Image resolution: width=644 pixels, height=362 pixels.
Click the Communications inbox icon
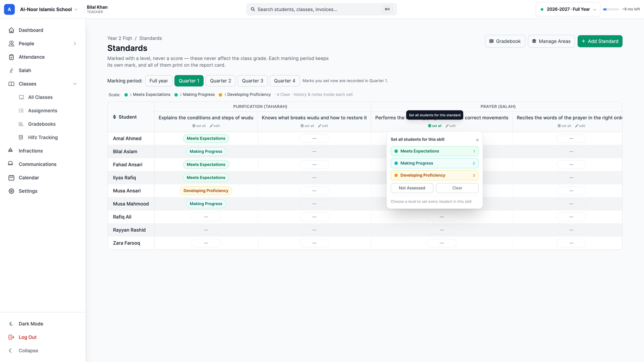[10, 164]
